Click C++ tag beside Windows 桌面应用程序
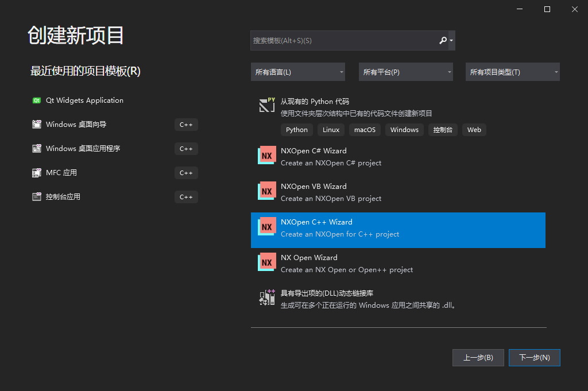 [x=186, y=149]
